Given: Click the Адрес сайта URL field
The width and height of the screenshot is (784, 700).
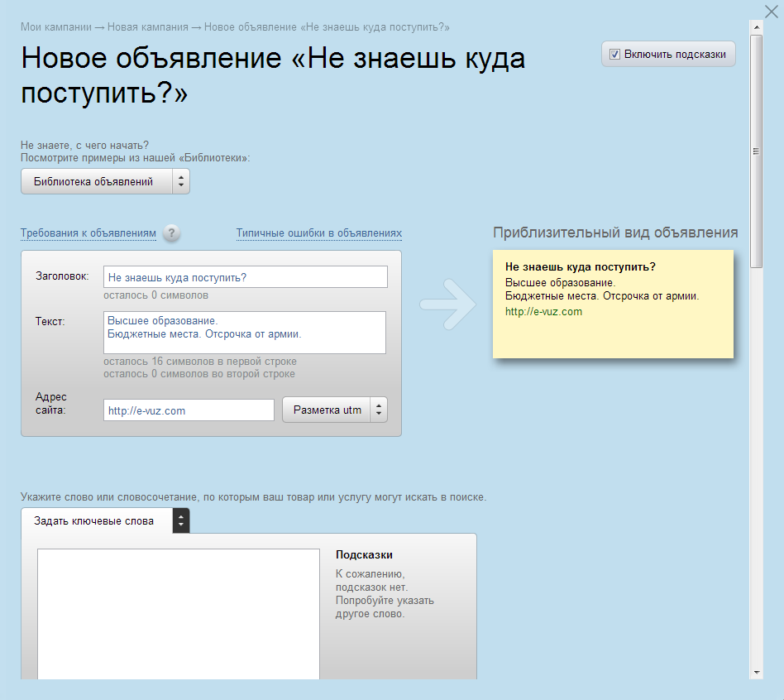Looking at the screenshot, I should click(189, 410).
